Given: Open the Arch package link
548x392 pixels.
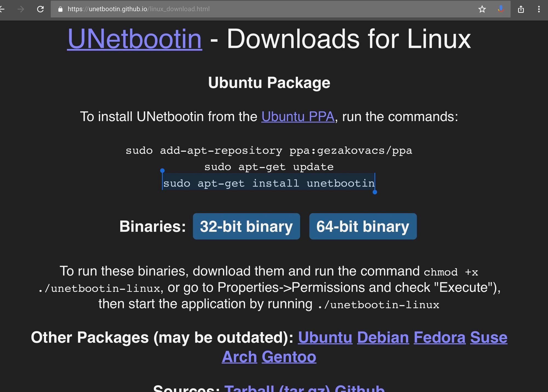Looking at the screenshot, I should click(239, 357).
